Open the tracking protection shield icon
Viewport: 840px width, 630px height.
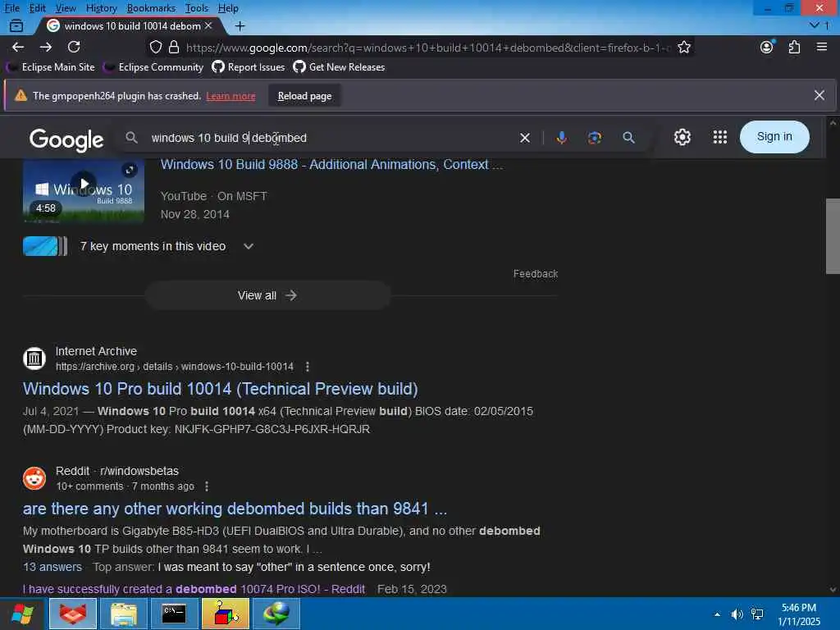(x=155, y=47)
